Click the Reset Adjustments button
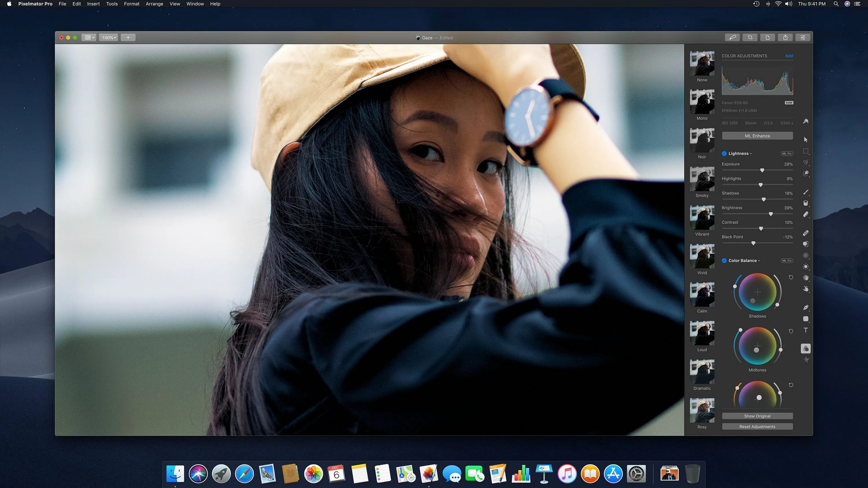This screenshot has height=488, width=868. [757, 427]
